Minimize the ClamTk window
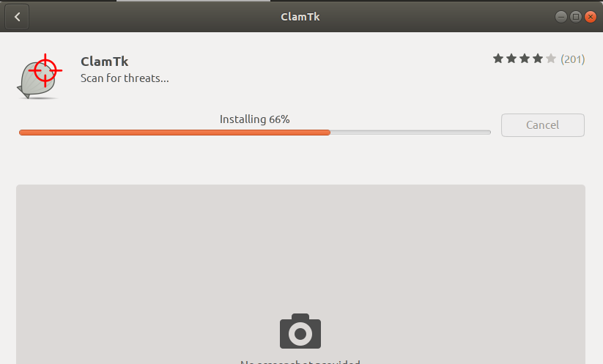Screen dimensions: 603x364 pos(561,17)
